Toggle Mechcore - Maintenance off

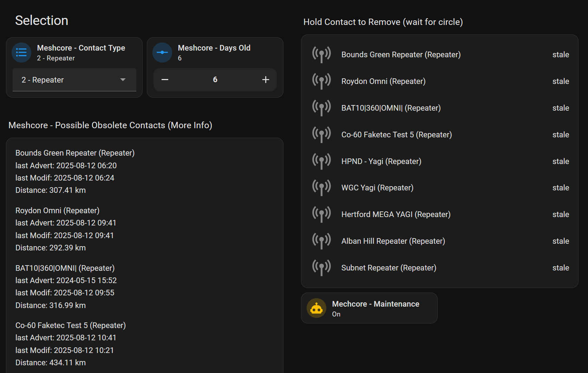(369, 308)
